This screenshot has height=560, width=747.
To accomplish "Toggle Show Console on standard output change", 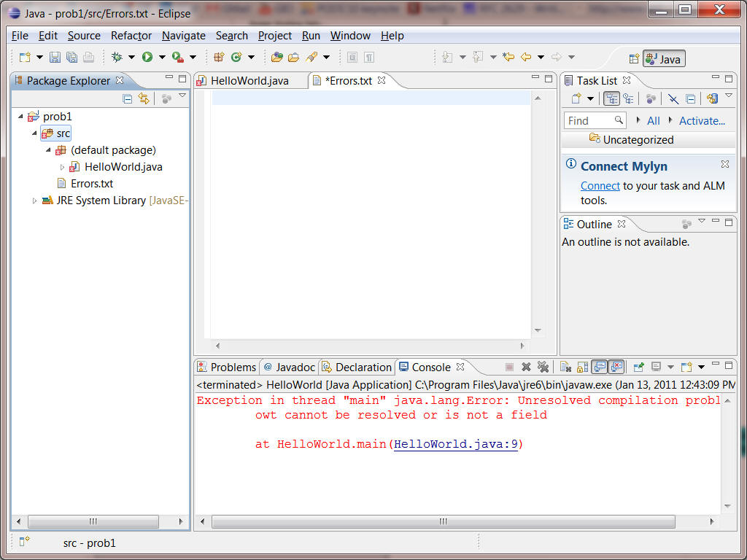I will click(600, 367).
